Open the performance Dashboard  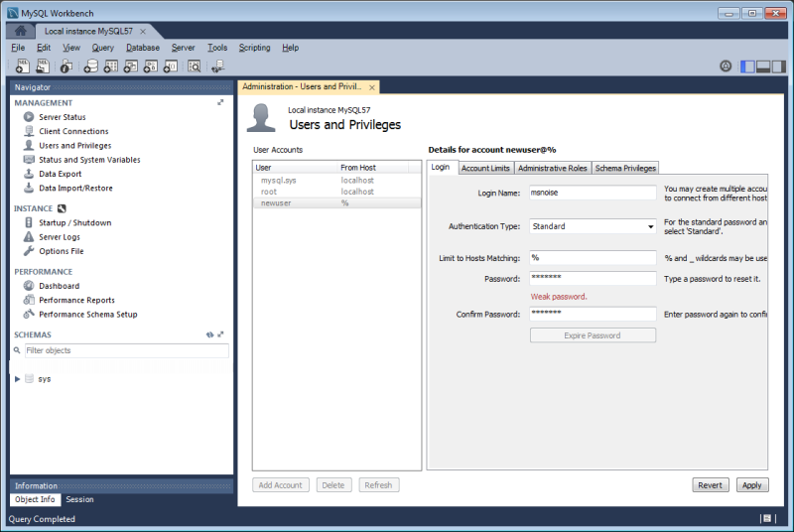click(x=59, y=286)
